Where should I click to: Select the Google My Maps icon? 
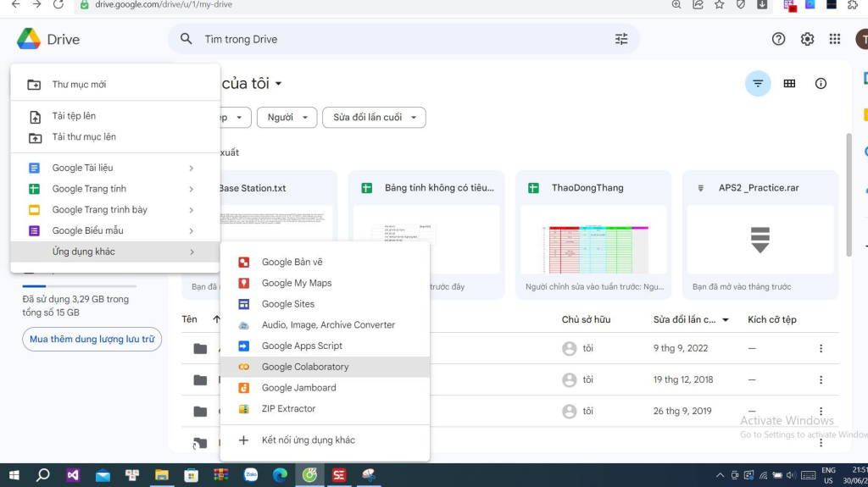(x=243, y=284)
